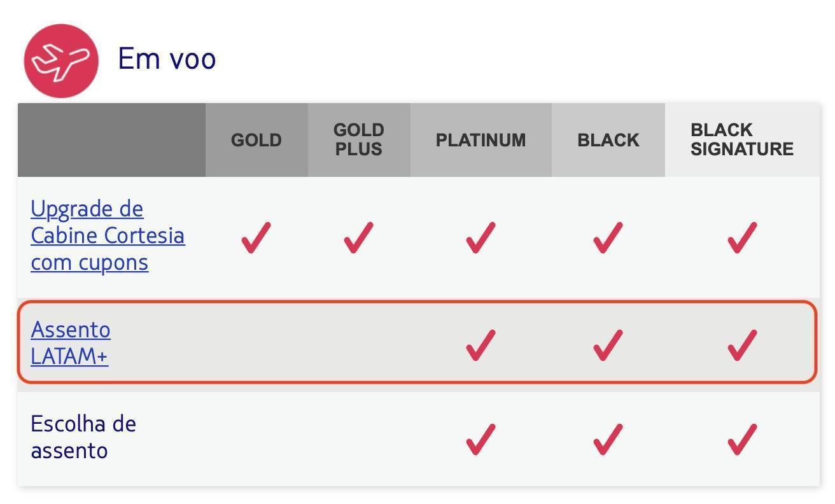The width and height of the screenshot is (835, 504).
Task: Open the Assento LATAM+ link
Action: coord(71,343)
